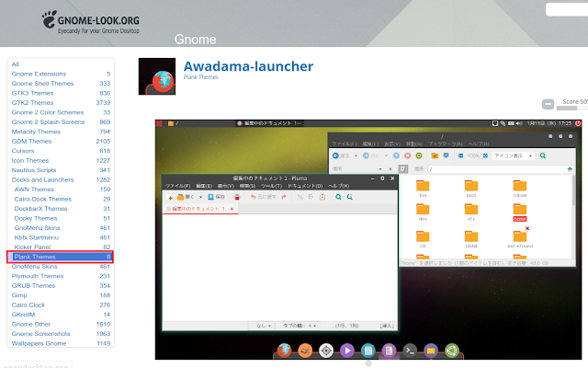Viewport: 588px width, 368px height.
Task: Open the Wallpapers Gnome category
Action: (x=39, y=343)
